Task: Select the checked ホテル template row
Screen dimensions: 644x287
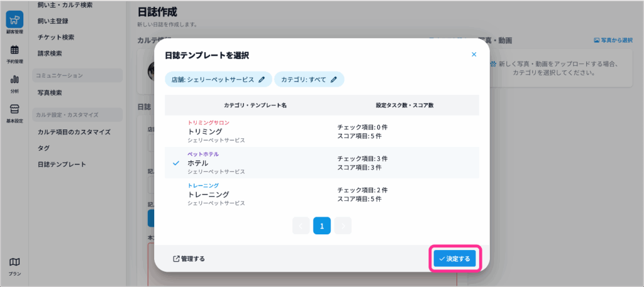Action: [x=321, y=163]
